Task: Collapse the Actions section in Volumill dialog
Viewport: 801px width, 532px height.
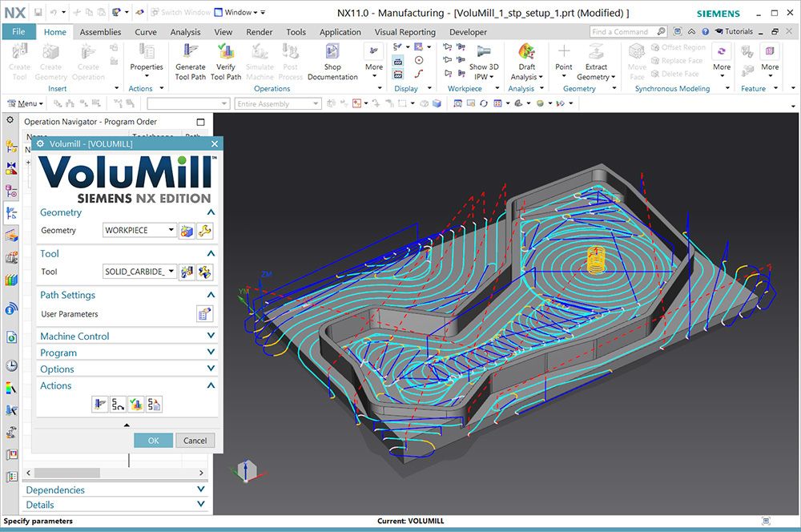Action: pyautogui.click(x=211, y=385)
